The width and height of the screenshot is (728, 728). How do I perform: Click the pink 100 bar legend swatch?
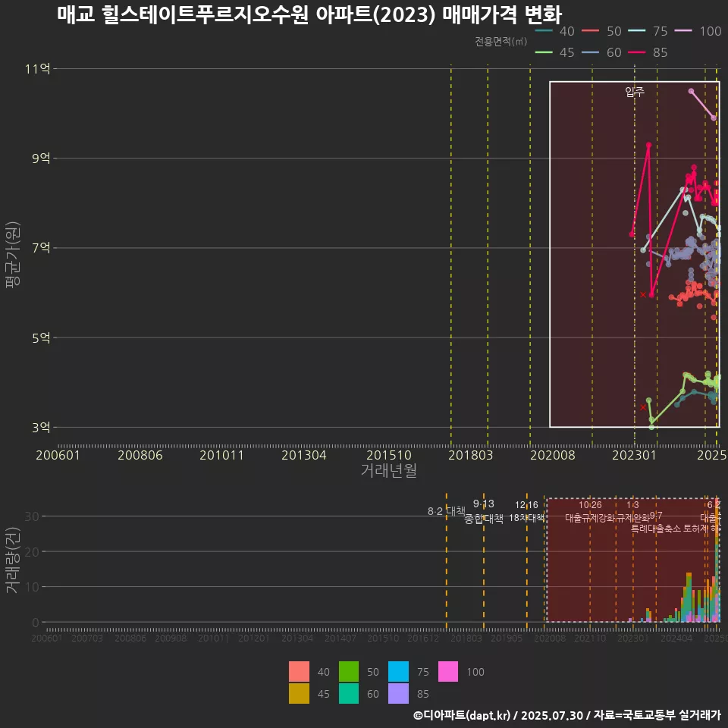click(x=448, y=671)
